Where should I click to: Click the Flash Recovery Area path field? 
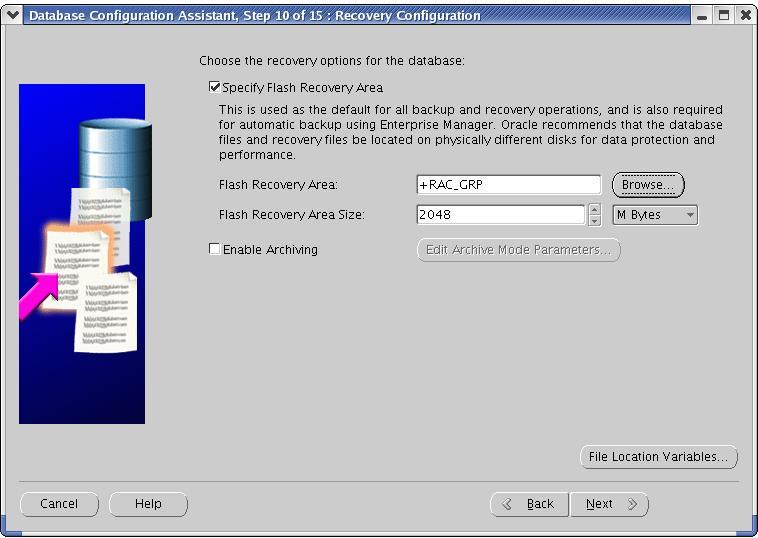point(508,185)
